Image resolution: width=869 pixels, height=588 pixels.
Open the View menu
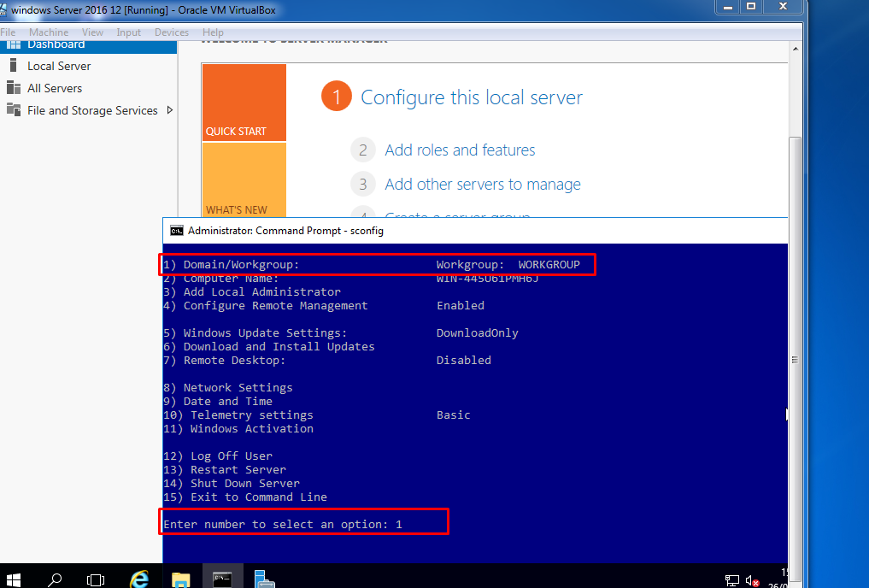pos(92,32)
